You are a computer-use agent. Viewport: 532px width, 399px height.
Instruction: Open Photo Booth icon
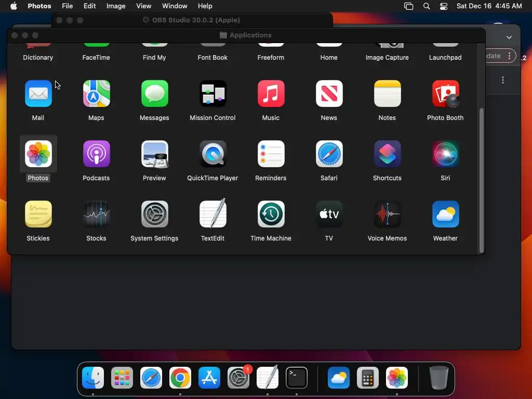445,94
